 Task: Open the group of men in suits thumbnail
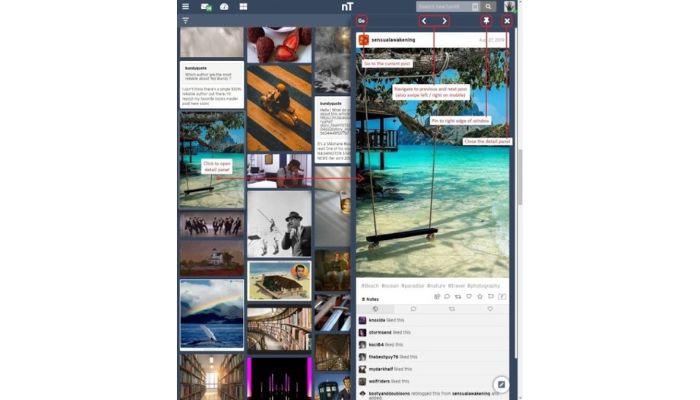(212, 224)
